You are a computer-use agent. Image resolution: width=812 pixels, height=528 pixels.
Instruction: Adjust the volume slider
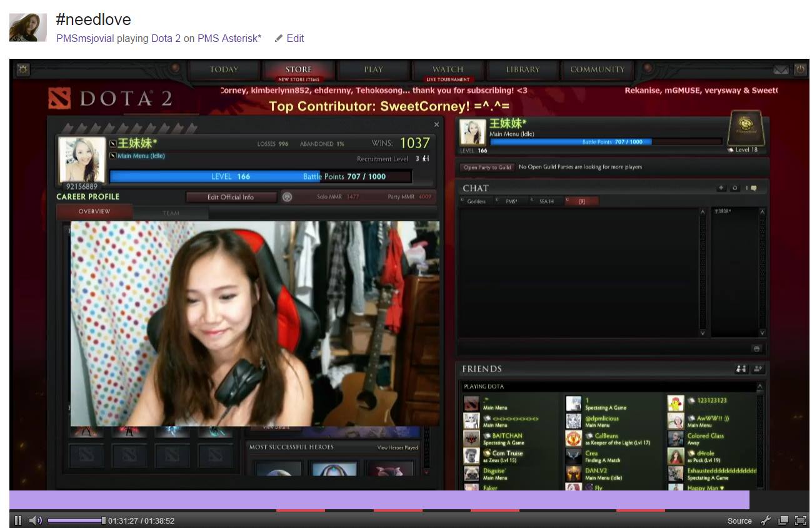pos(76,520)
